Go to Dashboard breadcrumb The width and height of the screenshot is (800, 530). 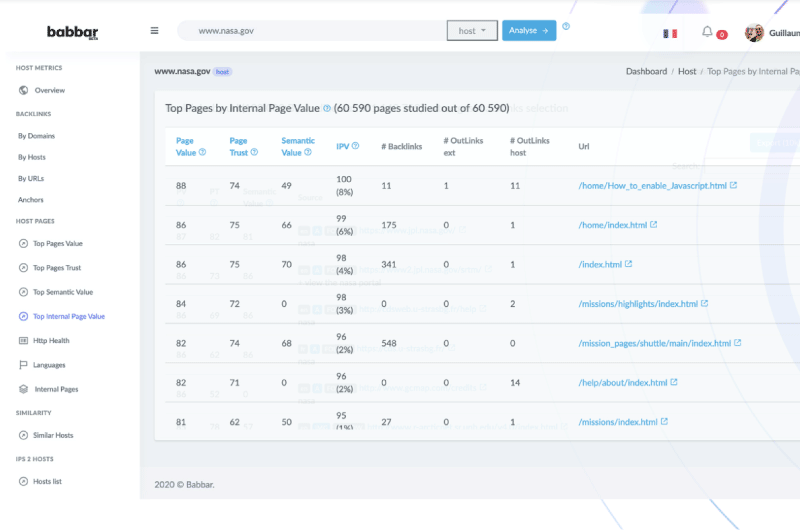pyautogui.click(x=646, y=71)
